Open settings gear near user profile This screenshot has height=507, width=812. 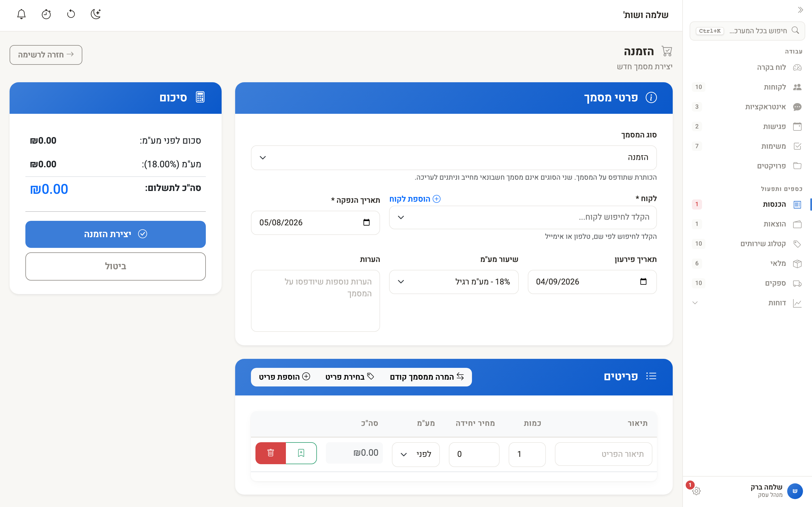click(696, 491)
